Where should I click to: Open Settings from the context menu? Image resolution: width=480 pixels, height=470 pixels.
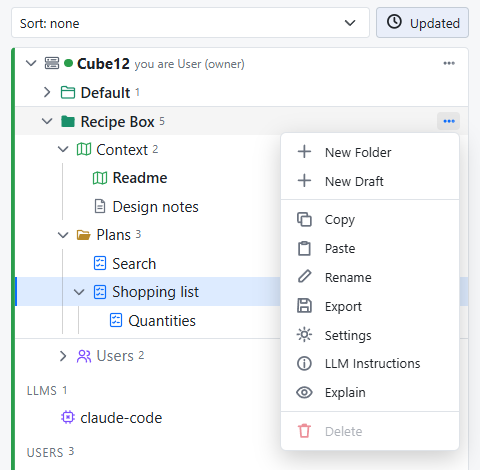[370, 335]
